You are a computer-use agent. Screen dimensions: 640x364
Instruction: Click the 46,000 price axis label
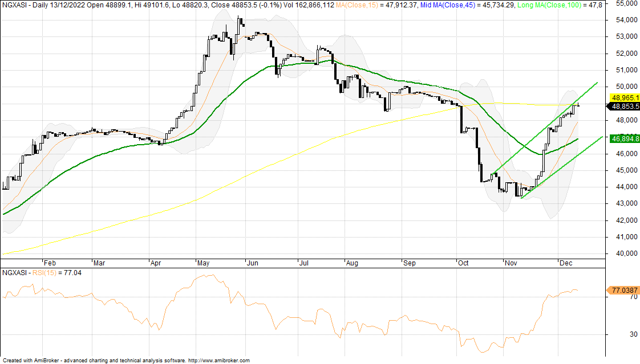626,154
